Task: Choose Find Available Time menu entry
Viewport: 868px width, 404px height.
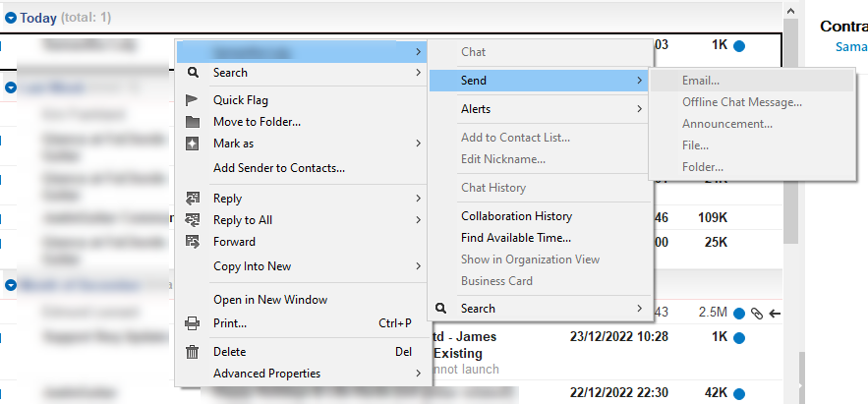Action: (515, 238)
